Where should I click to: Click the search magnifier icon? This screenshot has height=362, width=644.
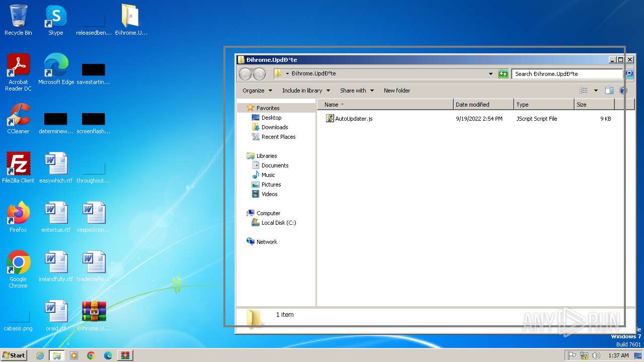[629, 74]
